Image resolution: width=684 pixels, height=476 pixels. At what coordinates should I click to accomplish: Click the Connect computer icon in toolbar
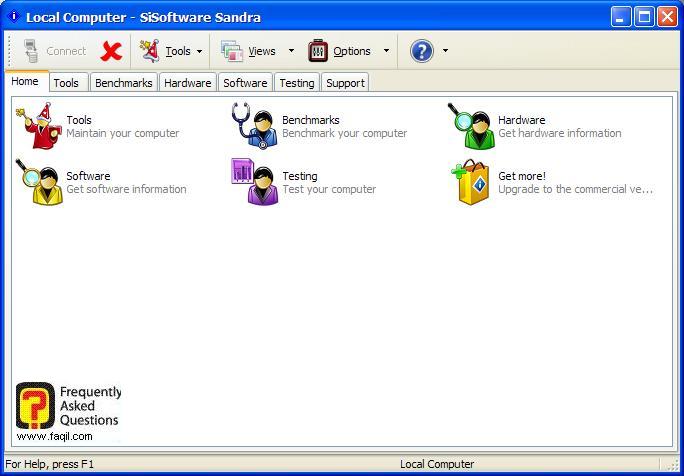31,51
